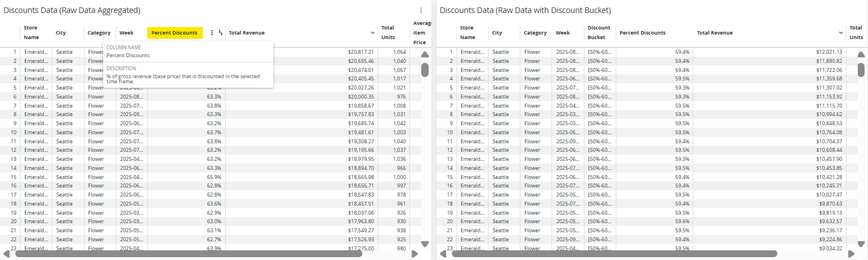Click Week header in left table
The image size is (868, 260).
(126, 33)
